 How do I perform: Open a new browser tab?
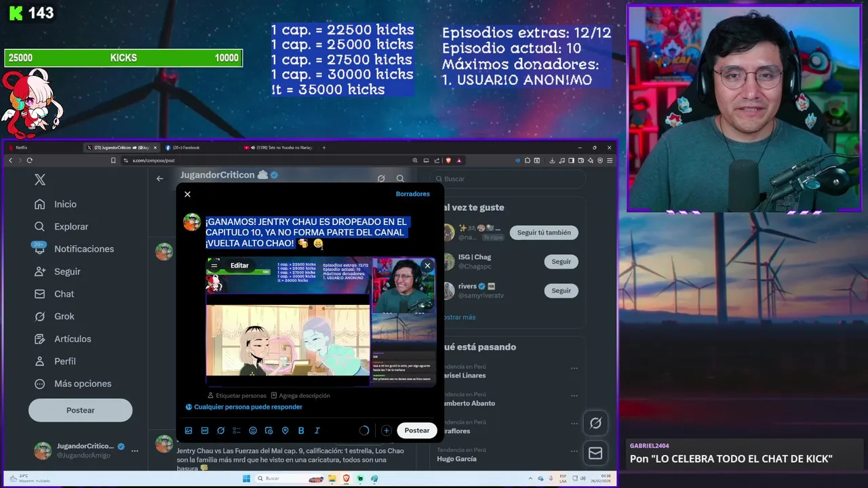pos(324,147)
